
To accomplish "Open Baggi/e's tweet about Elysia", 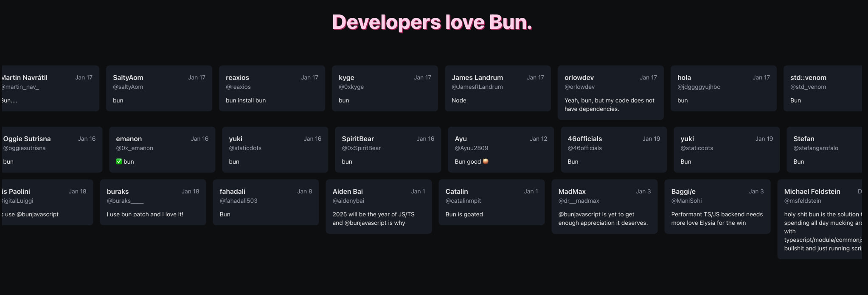I will [x=717, y=207].
